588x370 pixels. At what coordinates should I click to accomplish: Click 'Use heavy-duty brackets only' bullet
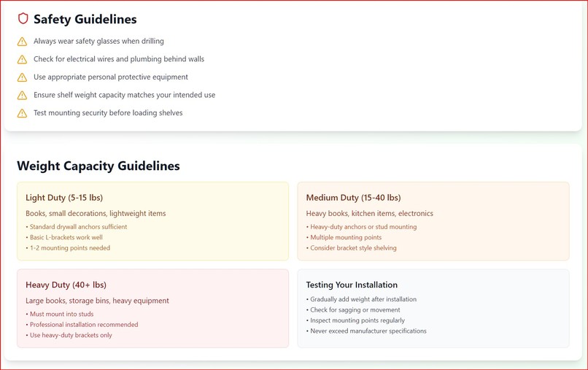pyautogui.click(x=69, y=335)
